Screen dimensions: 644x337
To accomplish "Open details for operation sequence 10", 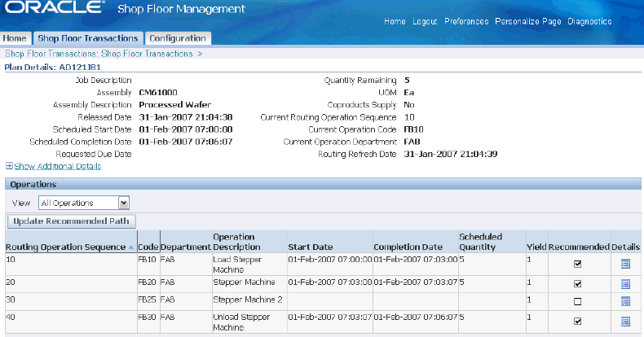I will [625, 264].
